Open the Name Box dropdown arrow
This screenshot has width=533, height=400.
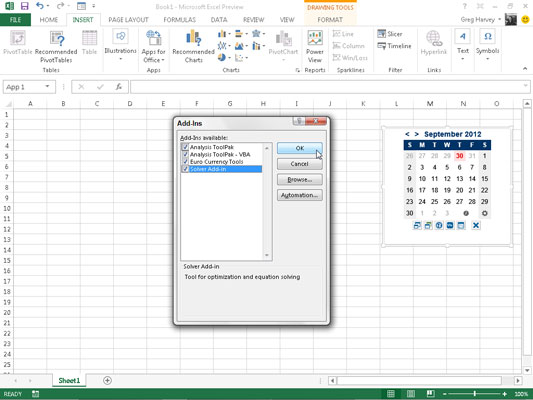point(47,87)
